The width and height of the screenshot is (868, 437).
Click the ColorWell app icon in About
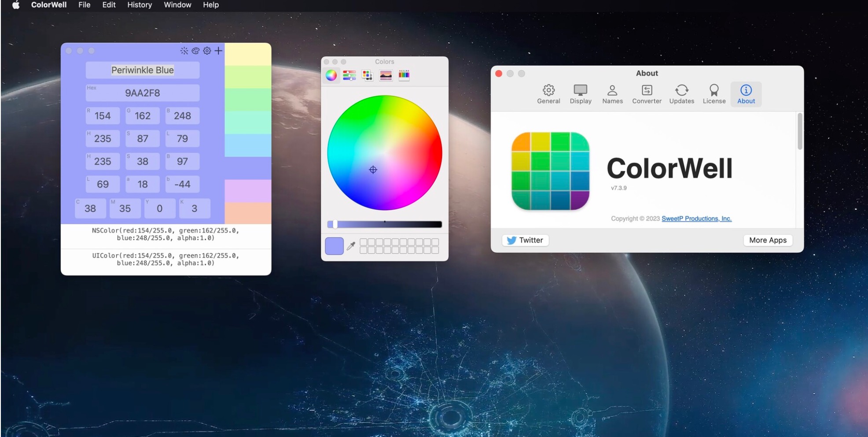click(x=550, y=171)
